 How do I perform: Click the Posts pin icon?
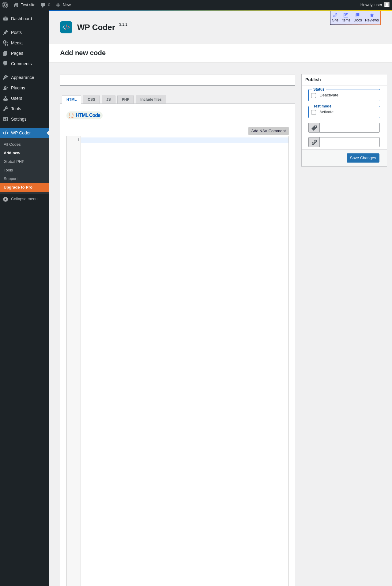6,32
